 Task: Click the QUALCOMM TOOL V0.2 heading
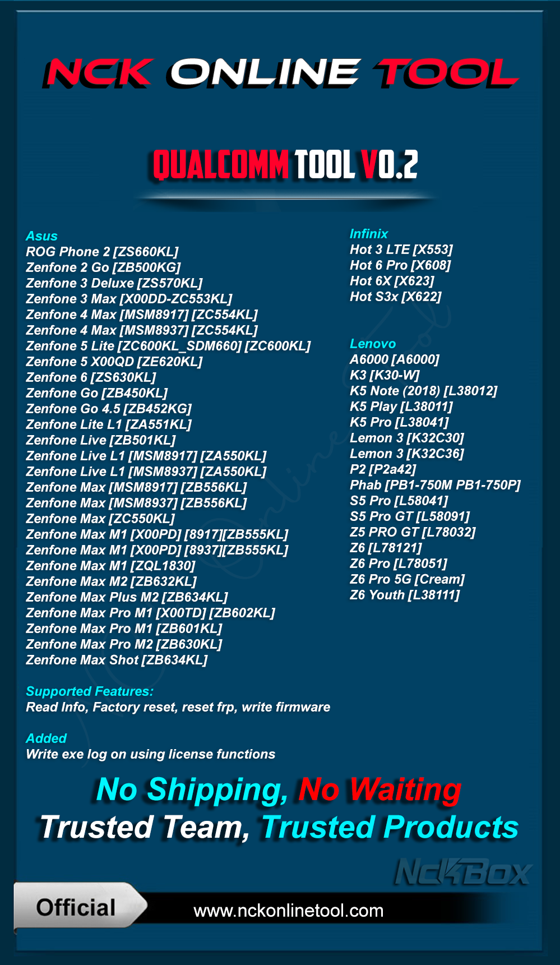pyautogui.click(x=285, y=165)
